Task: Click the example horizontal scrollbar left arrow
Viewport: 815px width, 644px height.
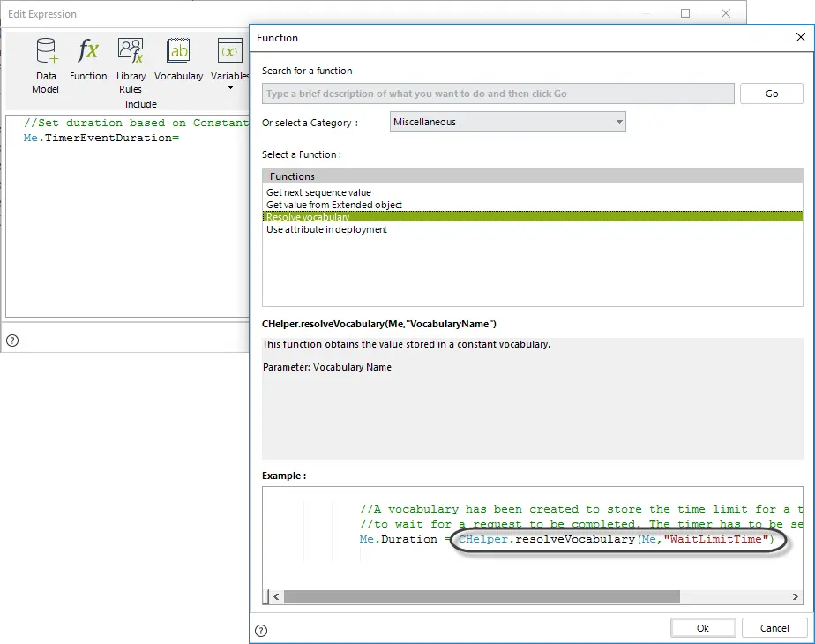Action: pyautogui.click(x=277, y=596)
